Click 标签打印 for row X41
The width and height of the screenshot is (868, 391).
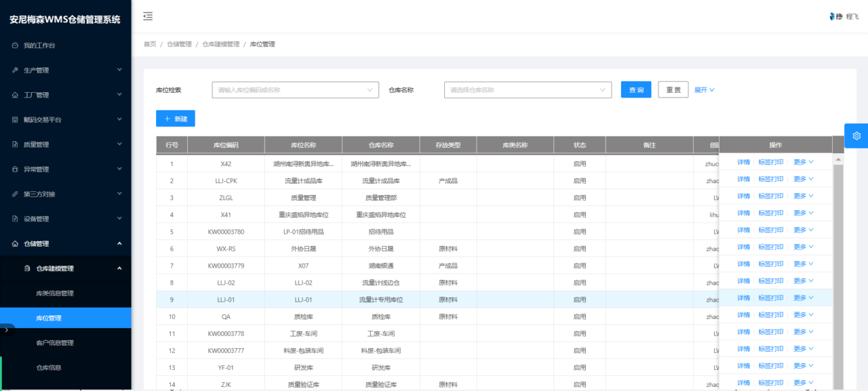pos(771,213)
